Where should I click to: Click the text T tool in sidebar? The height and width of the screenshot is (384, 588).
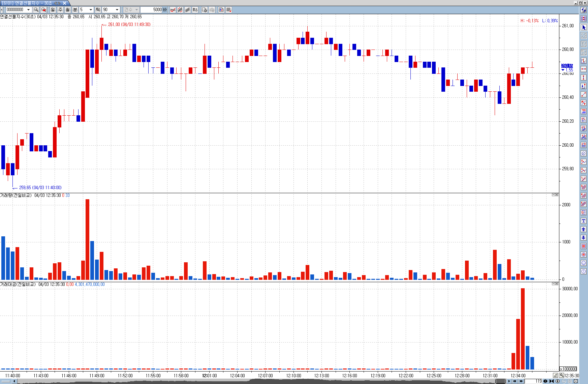(x=584, y=221)
